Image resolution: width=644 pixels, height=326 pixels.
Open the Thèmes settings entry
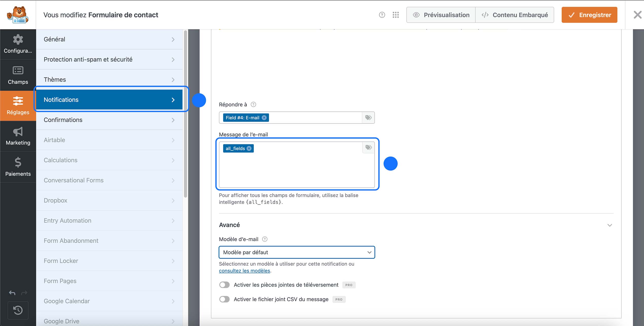coord(109,79)
